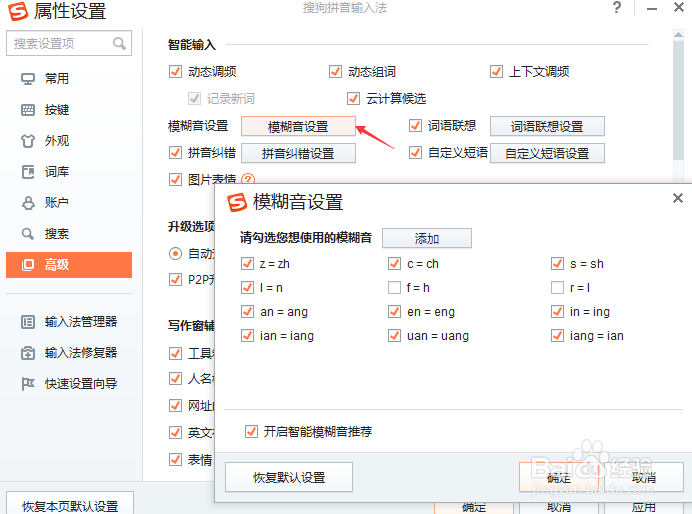Click the scroll up arrow of settings scrollbar
Image resolution: width=692 pixels, height=514 pixels.
pos(678,34)
